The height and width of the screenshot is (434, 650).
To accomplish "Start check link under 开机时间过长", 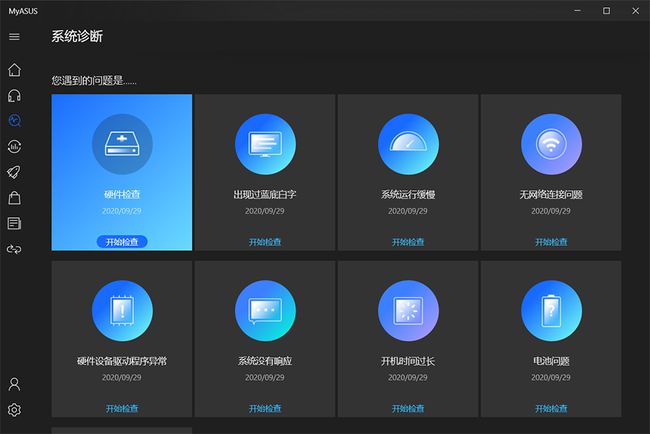I will (x=408, y=409).
